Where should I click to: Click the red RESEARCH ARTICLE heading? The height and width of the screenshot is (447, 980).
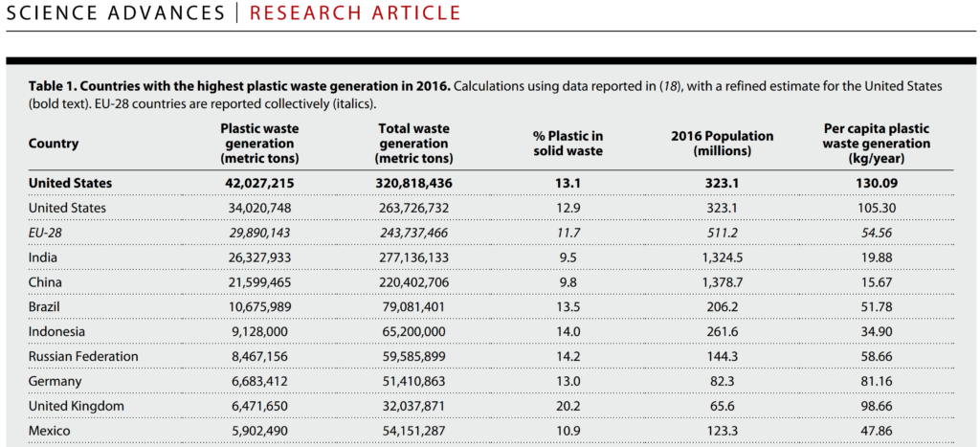[x=354, y=13]
